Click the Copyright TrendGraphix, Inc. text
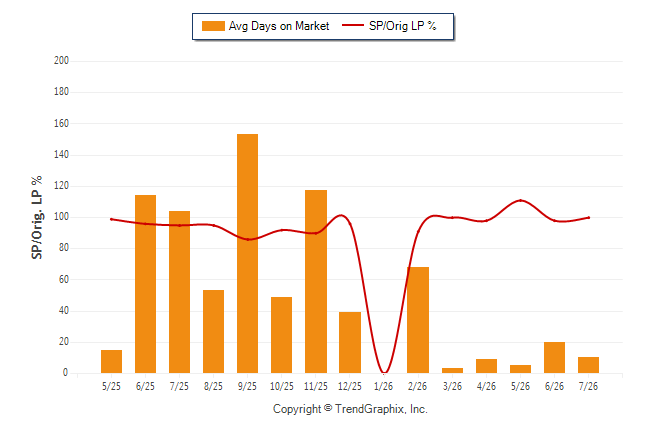646x434 pixels. click(350, 409)
